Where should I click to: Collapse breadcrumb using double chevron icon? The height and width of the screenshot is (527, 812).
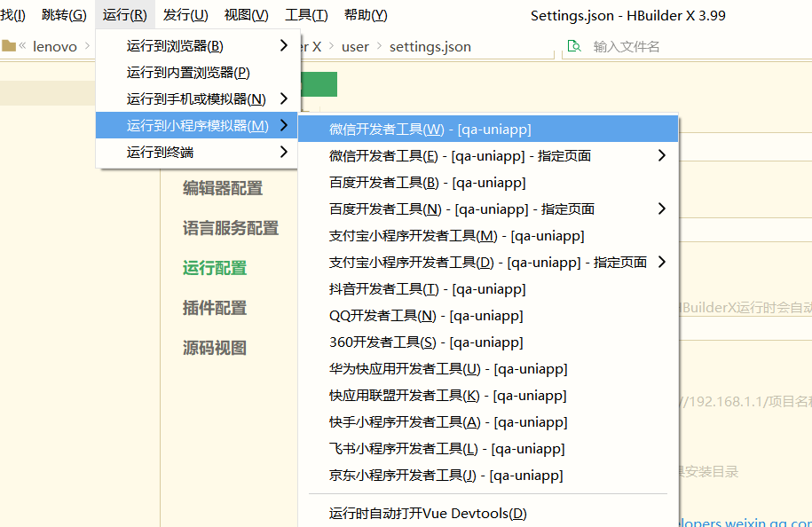(22, 45)
